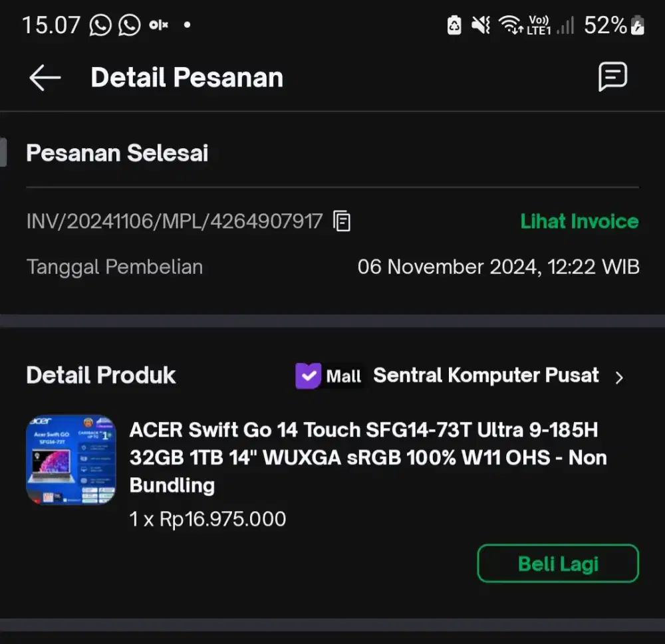This screenshot has width=665, height=644.
Task: Open store page via chevron arrow
Action: 619,377
